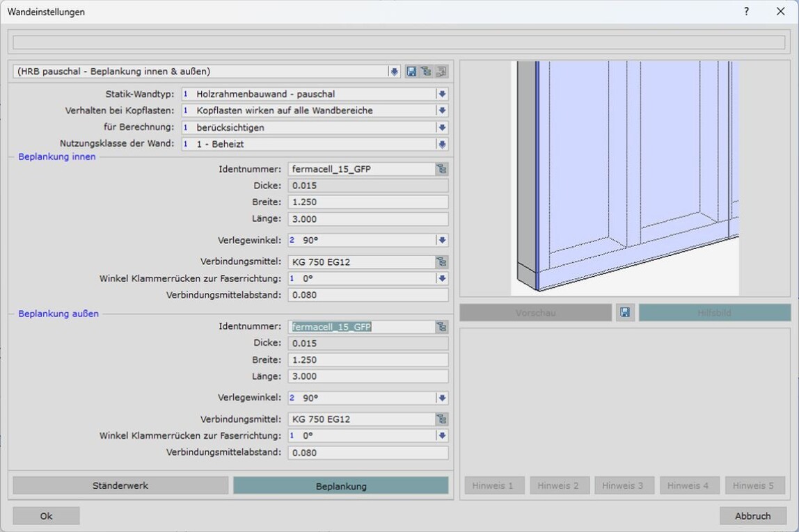Focus the Identnummer field of Beplankung innen
799x532 pixels.
pyautogui.click(x=361, y=170)
